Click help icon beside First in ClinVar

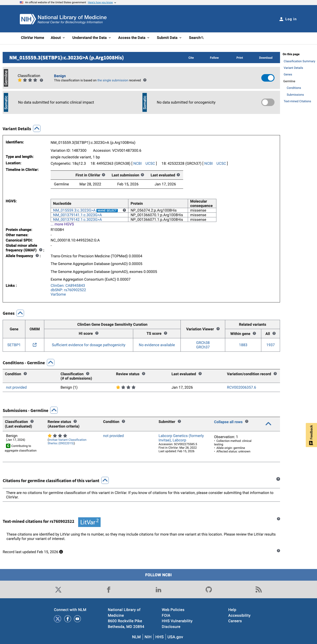[x=104, y=175]
